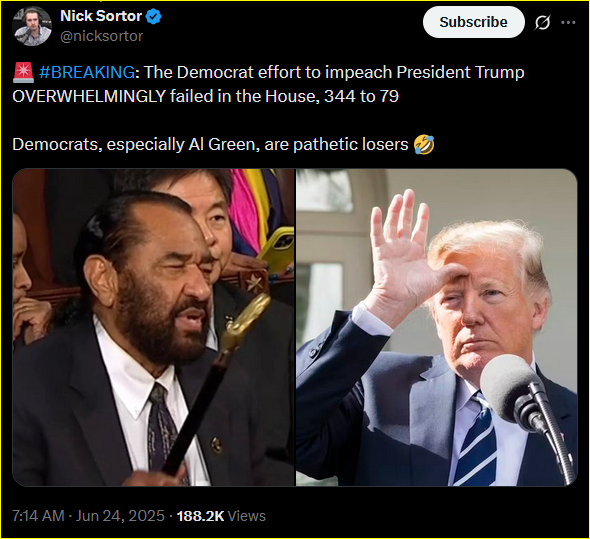Click the 'pathetic losers' sentence
Image resolution: width=590 pixels, height=539 pixels.
[210, 145]
